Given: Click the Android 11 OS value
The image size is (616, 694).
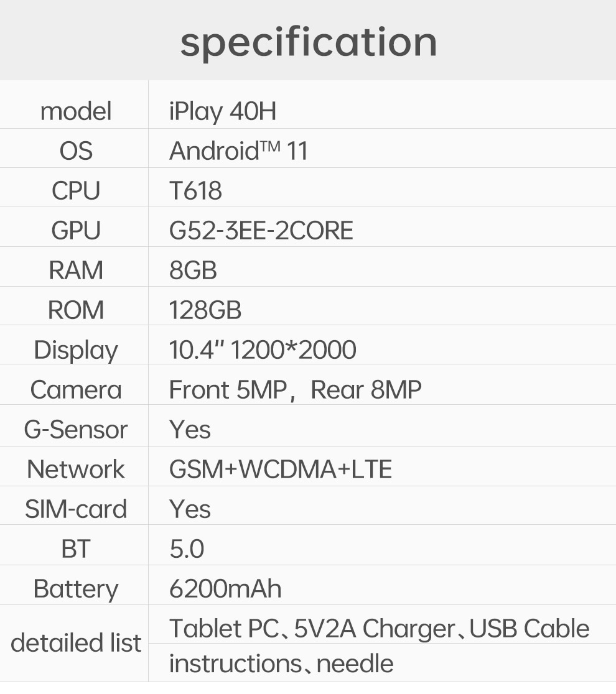Looking at the screenshot, I should 238,150.
